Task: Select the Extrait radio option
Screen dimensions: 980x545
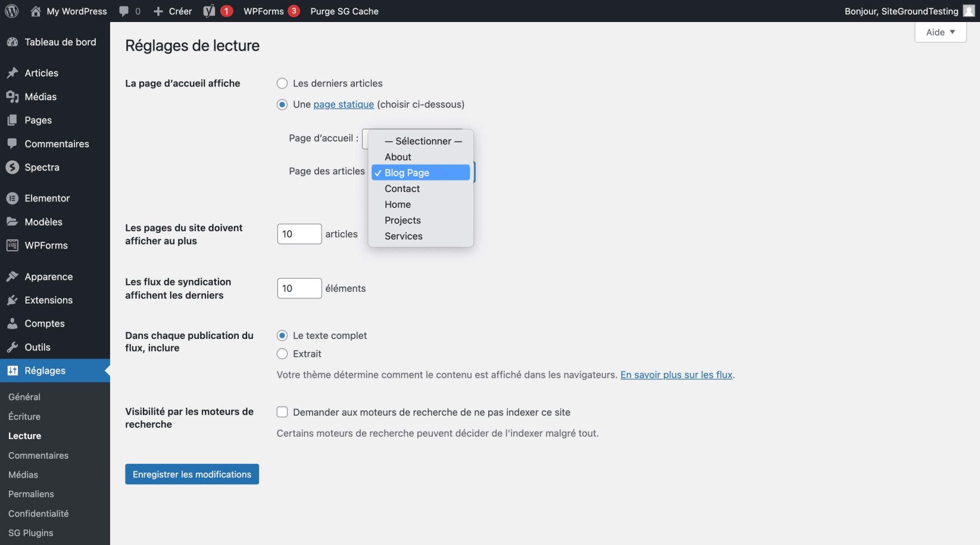Action: (x=282, y=354)
